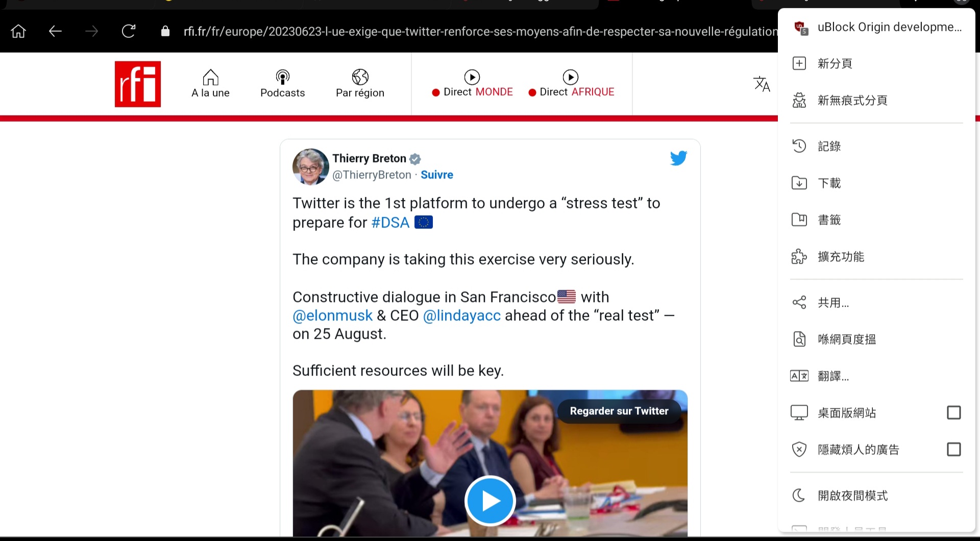Play the embedded tweet video

[x=490, y=501]
